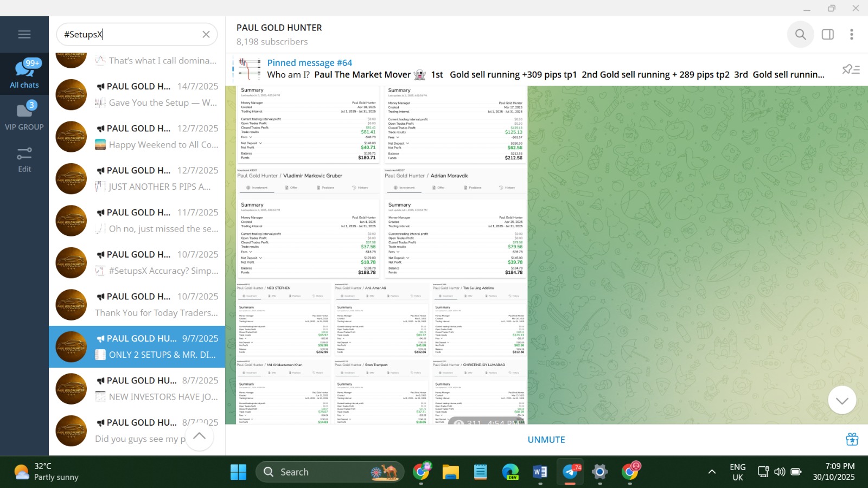
Task: Open the first Google Chrome taskbar icon
Action: (422, 472)
